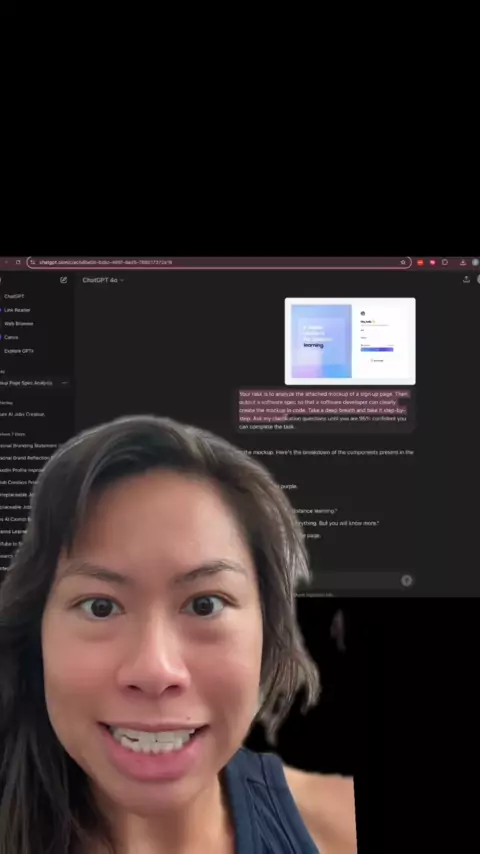Select the Page Spec Analysis chat

[x=26, y=383]
